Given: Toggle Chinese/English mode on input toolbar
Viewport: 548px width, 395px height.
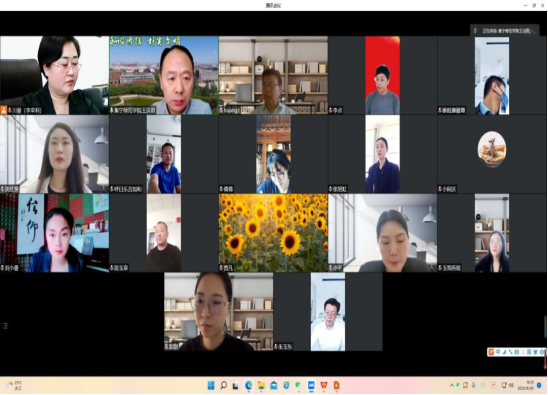Looking at the screenshot, I should click(498, 352).
